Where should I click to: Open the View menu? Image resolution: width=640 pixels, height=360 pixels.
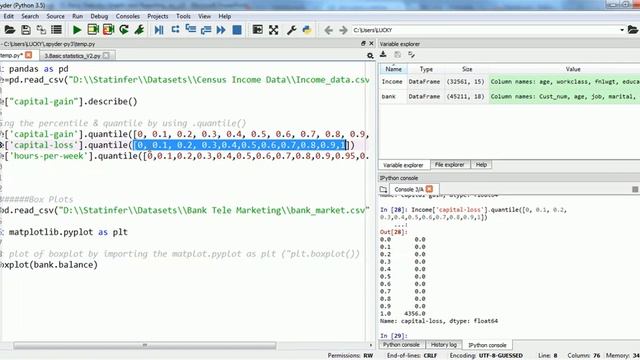(x=204, y=16)
